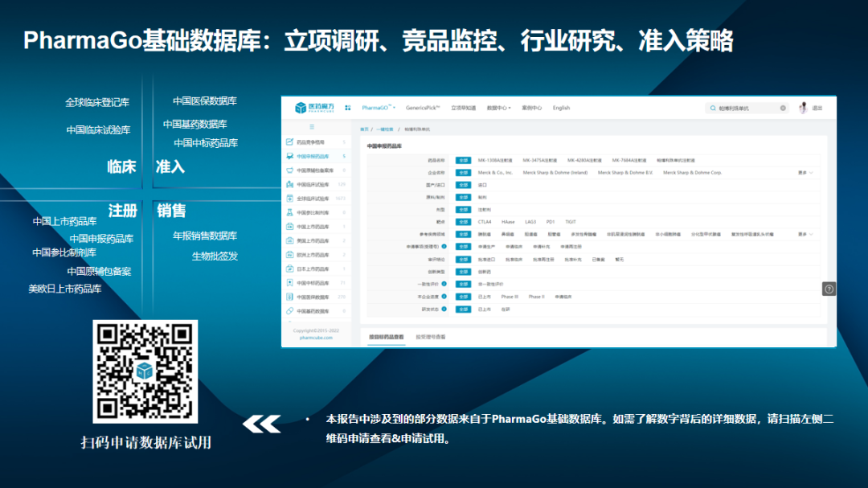The height and width of the screenshot is (488, 868).
Task: Click the info icon next to 本企业进度
Action: point(444,297)
